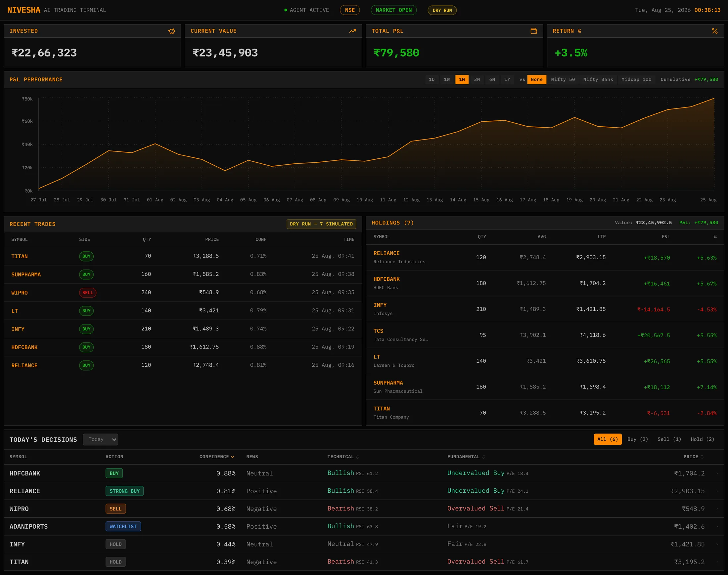Click the Market Open badge
The height and width of the screenshot is (575, 728).
point(393,10)
